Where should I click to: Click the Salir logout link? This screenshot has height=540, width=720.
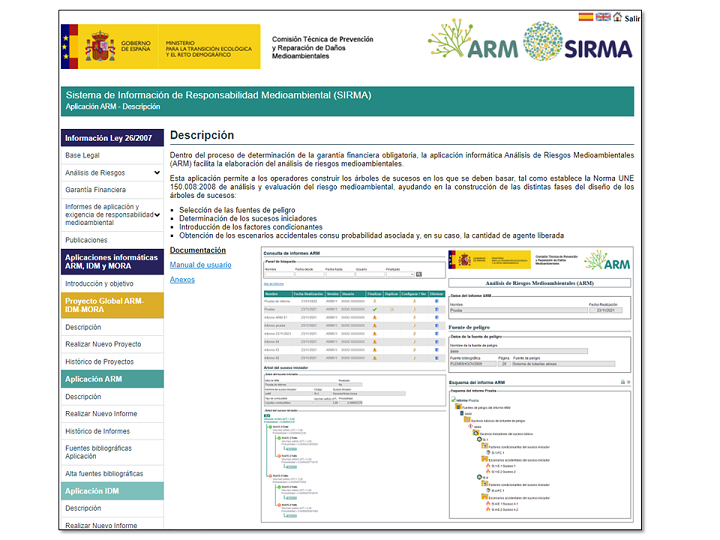[632, 18]
